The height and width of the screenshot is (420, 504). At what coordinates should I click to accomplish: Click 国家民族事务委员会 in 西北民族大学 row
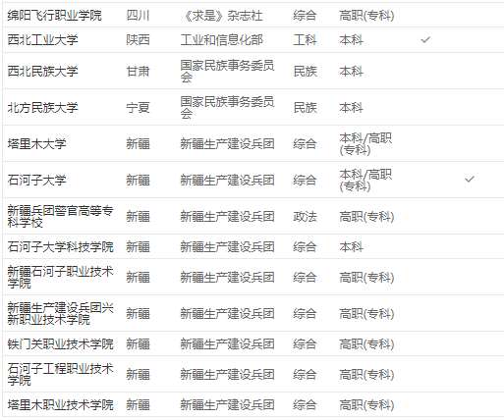pyautogui.click(x=227, y=71)
